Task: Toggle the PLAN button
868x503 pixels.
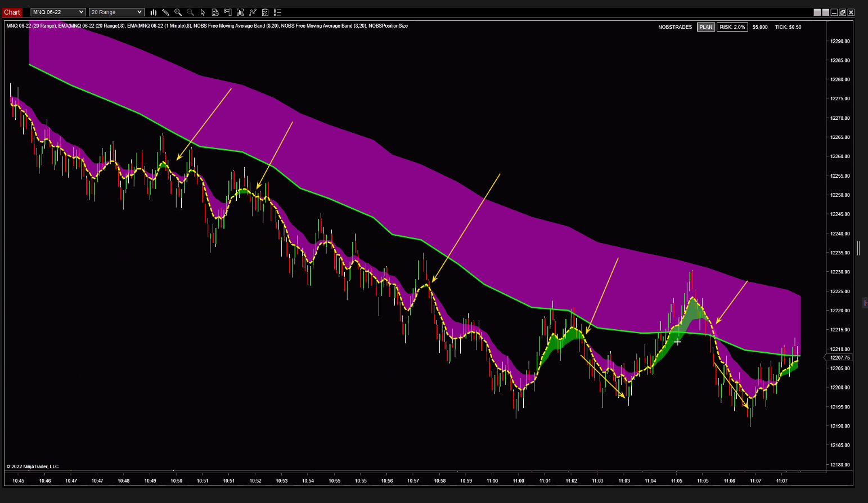Action: pos(705,27)
